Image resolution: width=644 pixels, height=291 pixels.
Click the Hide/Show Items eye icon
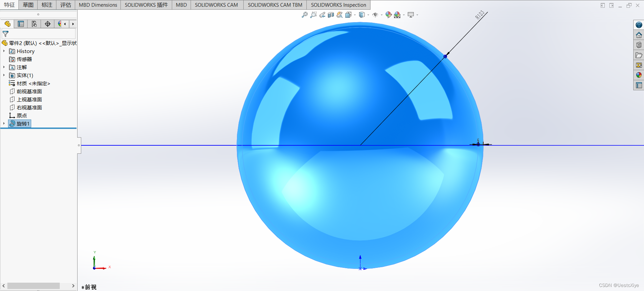(375, 15)
